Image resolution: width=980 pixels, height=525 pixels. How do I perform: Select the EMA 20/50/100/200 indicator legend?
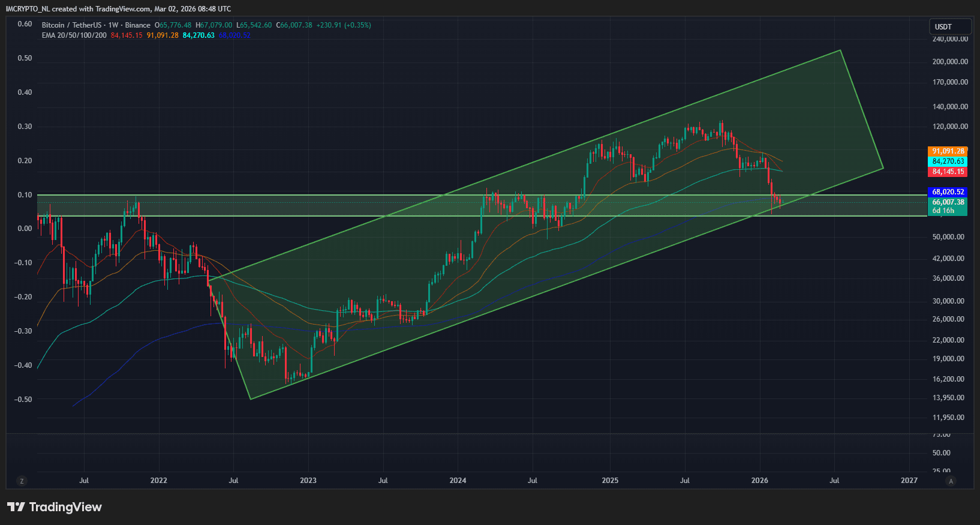(x=74, y=35)
